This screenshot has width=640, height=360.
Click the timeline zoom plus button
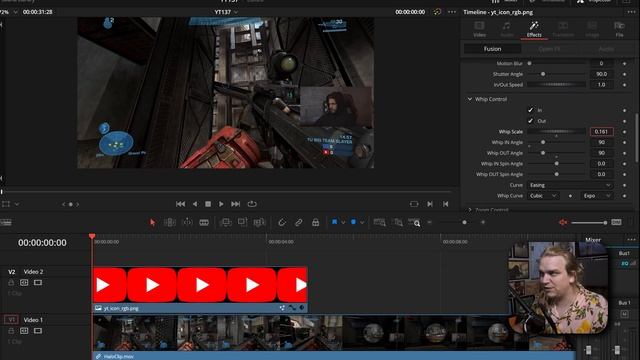coord(483,222)
